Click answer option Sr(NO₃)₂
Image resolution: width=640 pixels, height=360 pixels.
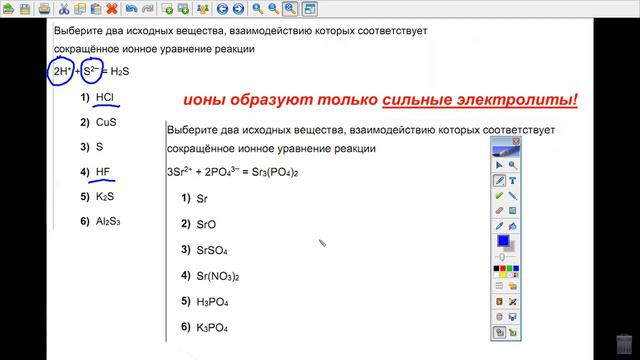click(218, 276)
